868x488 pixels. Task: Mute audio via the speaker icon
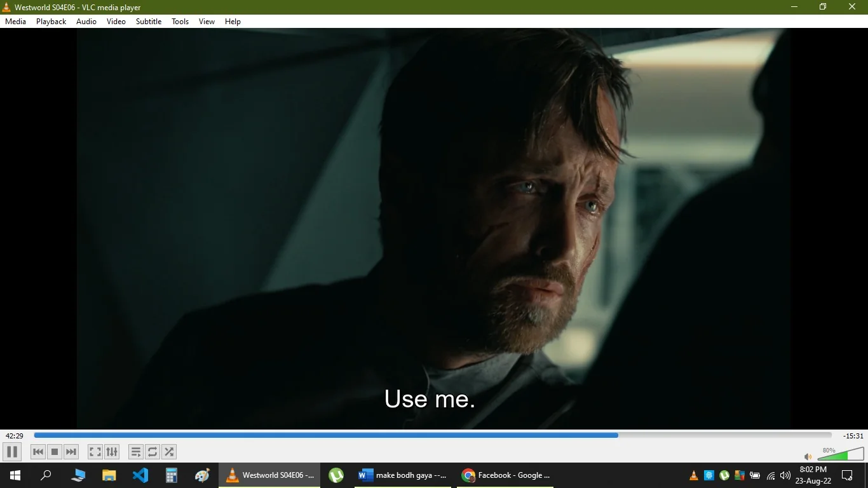[808, 456]
